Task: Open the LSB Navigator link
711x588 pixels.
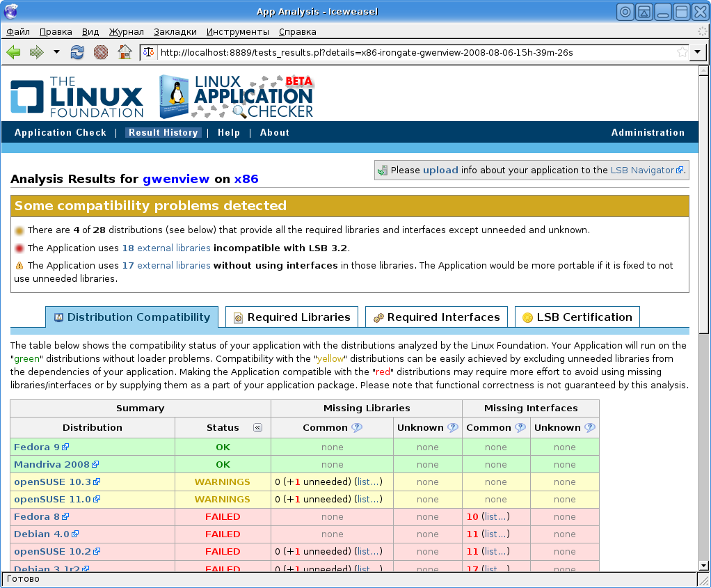Action: point(646,170)
